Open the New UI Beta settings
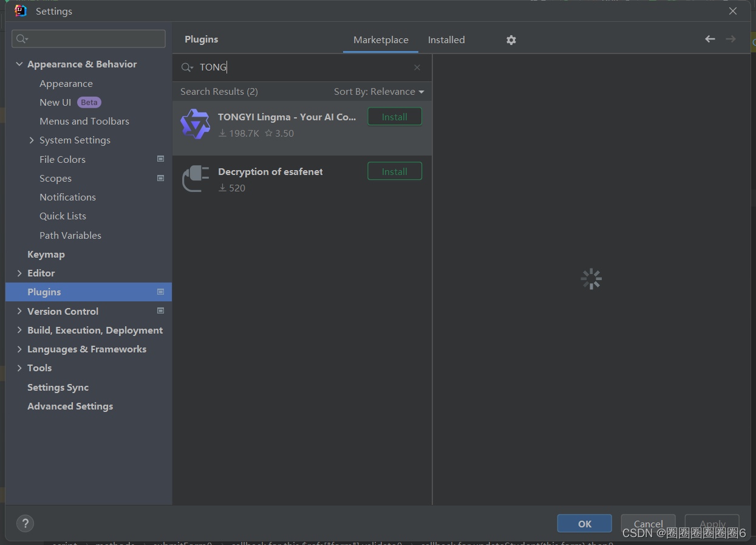 [x=55, y=103]
